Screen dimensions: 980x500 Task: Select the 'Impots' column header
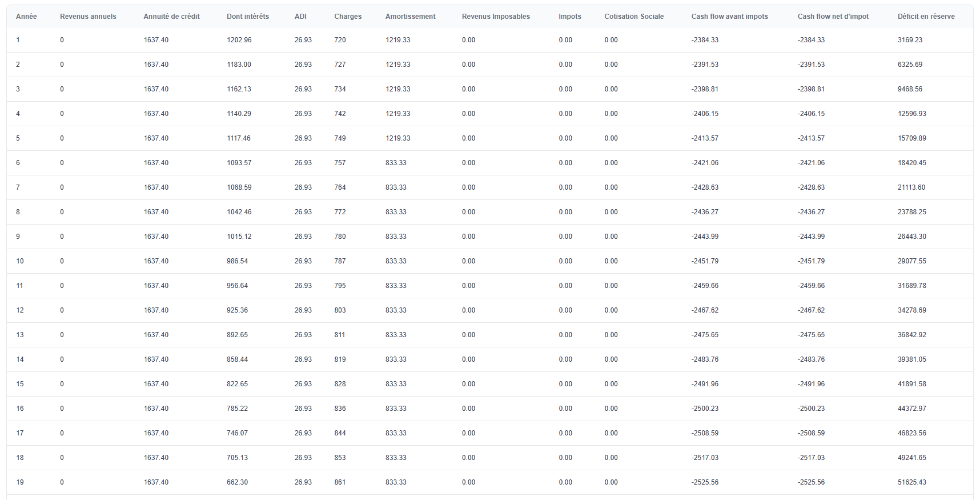pos(569,17)
